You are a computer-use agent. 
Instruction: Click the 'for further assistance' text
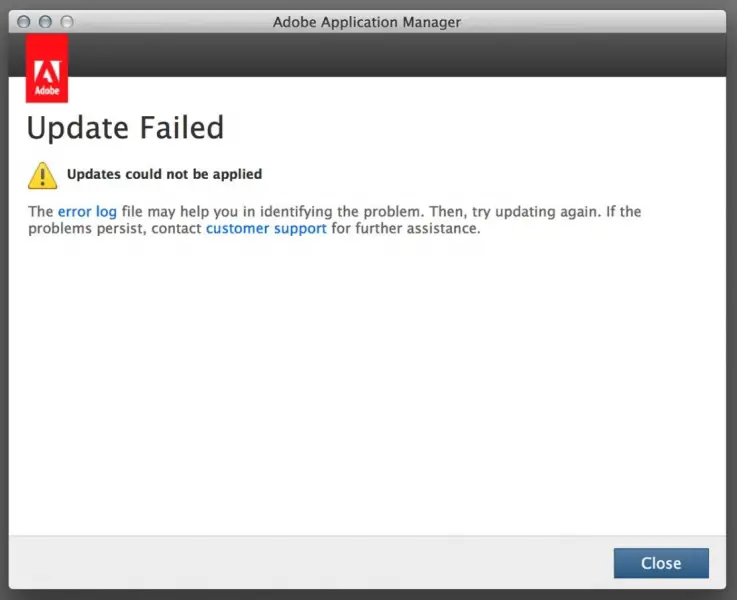click(x=406, y=228)
